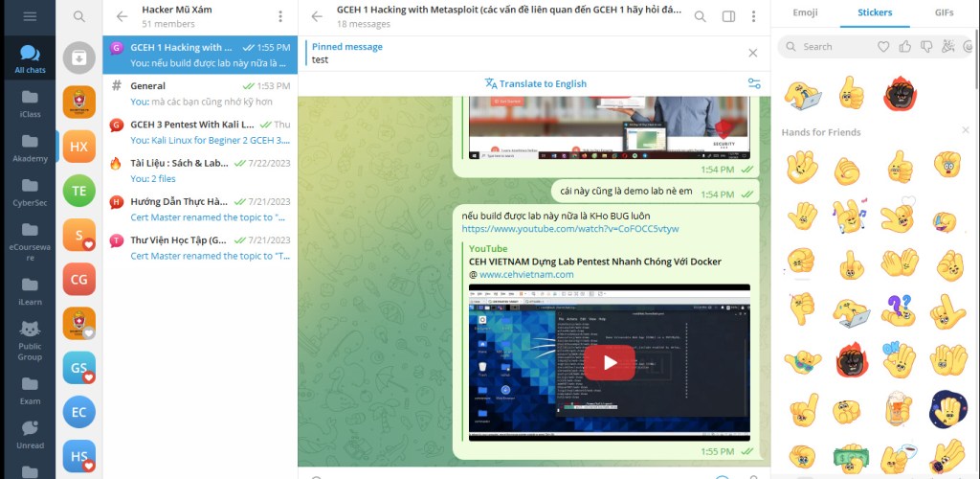Switch to the GIFs tab

944,13
